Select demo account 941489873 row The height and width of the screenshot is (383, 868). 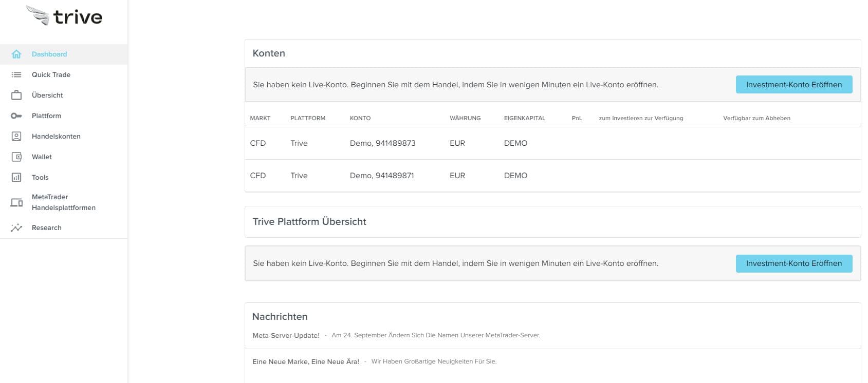pos(382,143)
